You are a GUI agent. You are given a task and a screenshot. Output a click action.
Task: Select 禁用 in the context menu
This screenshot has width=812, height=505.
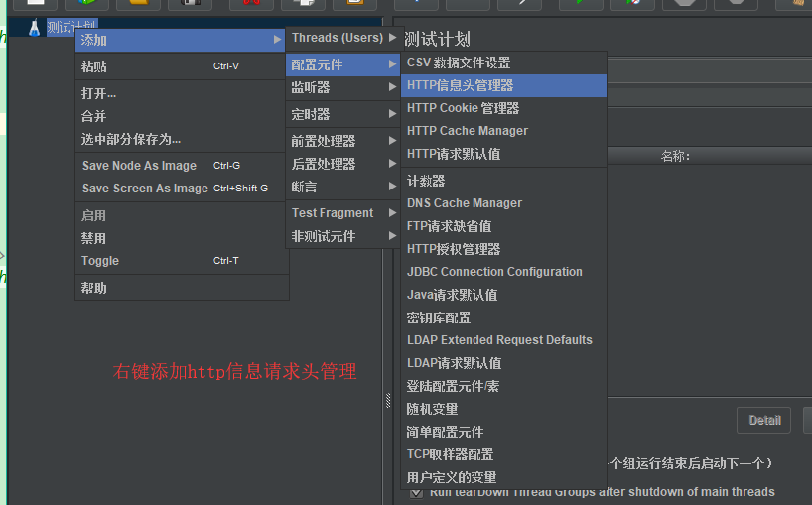point(182,238)
